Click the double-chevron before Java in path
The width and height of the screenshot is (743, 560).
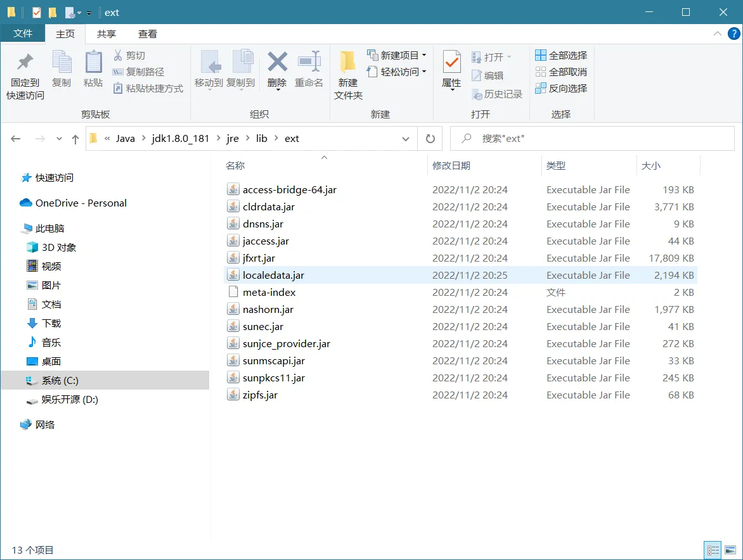tap(107, 138)
